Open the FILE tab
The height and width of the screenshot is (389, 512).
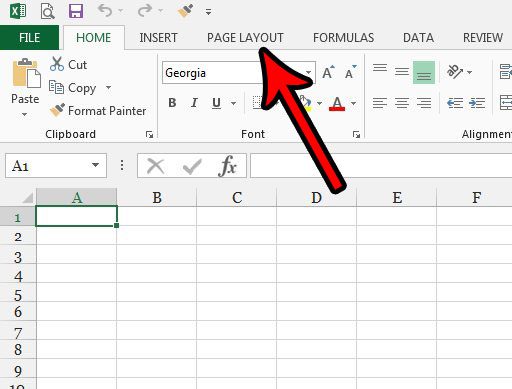[29, 37]
